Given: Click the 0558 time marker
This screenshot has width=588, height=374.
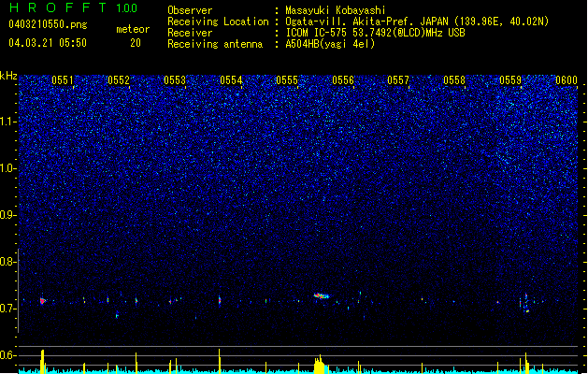Looking at the screenshot, I should point(454,80).
